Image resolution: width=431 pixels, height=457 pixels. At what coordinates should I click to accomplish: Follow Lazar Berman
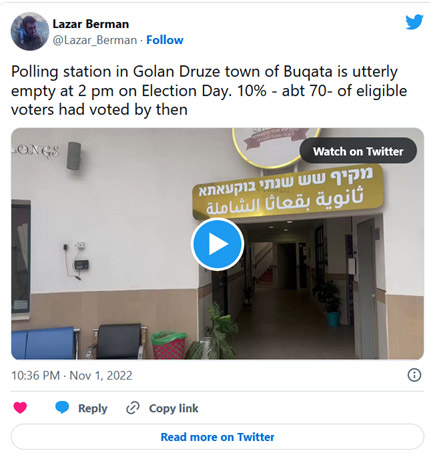165,40
